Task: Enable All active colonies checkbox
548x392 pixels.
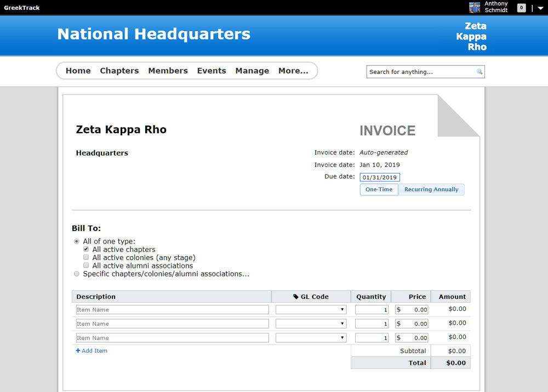Action: click(86, 257)
